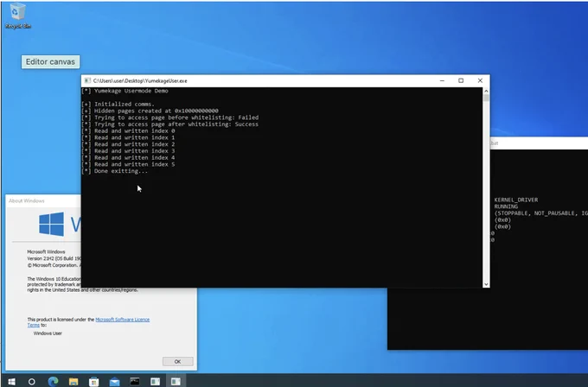Open the Windows Start menu
Screen dimensions: 588x387
point(11,381)
